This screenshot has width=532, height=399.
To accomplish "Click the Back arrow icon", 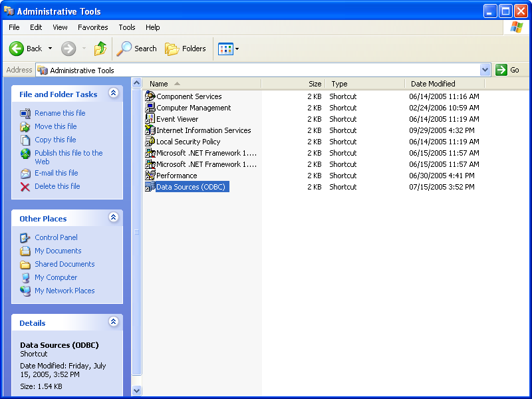I will (x=16, y=49).
